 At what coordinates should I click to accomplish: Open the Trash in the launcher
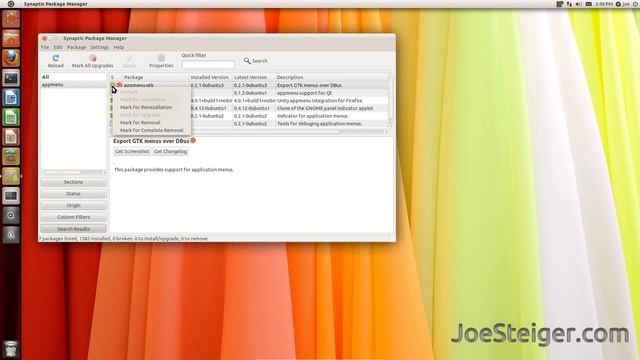[x=11, y=349]
